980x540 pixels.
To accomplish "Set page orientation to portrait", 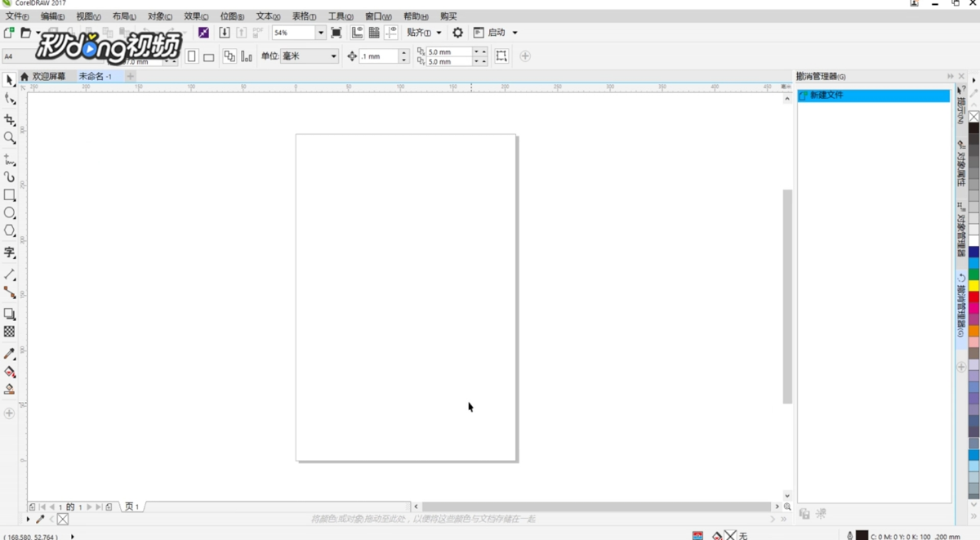I will (x=191, y=56).
